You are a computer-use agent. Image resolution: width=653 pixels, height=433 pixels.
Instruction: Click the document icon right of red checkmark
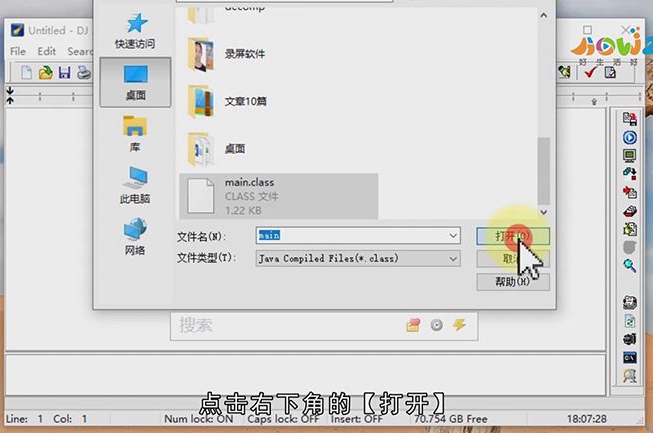pyautogui.click(x=611, y=72)
